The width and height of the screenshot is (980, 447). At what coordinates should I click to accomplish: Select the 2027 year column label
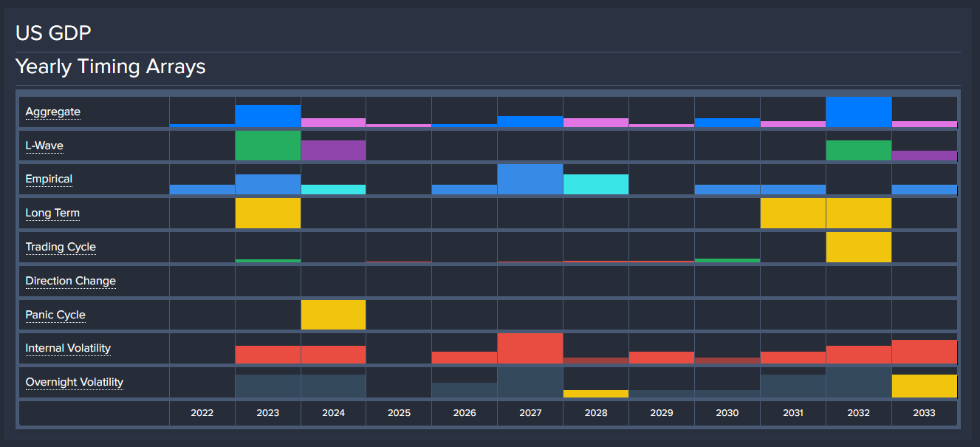point(530,413)
